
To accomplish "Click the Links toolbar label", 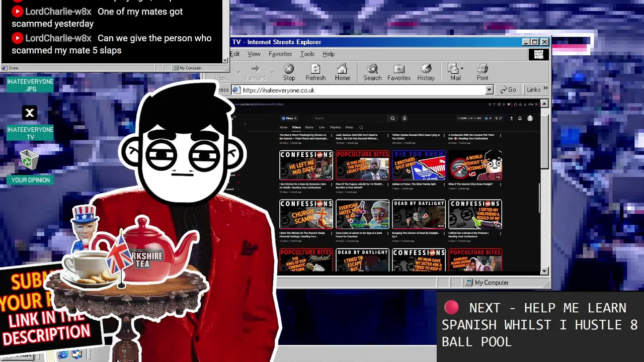I will coord(534,90).
